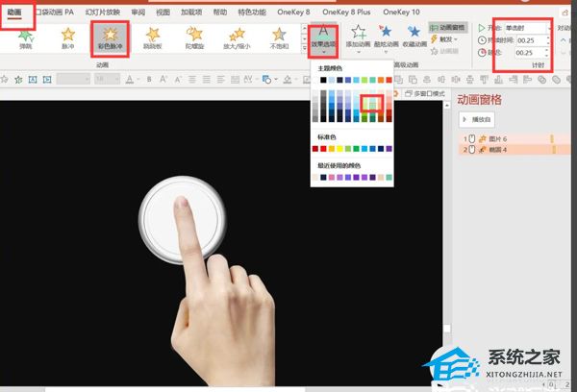Select the 弹跳 (Bounce) animation effect

coord(26,39)
